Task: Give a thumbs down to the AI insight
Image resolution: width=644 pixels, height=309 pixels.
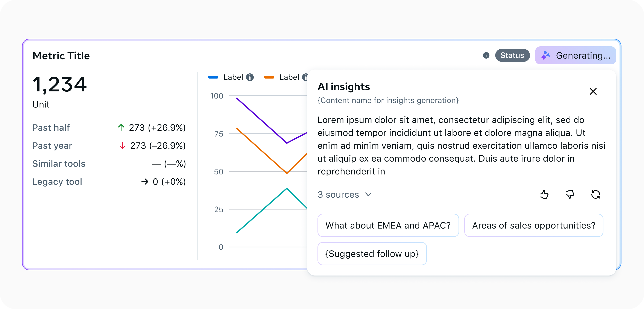Action: (570, 195)
